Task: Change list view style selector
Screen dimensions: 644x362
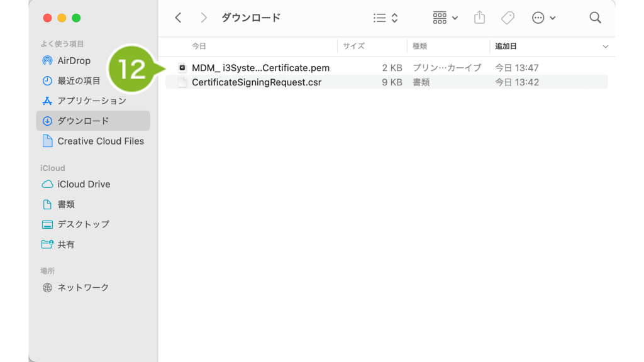Action: (x=386, y=18)
